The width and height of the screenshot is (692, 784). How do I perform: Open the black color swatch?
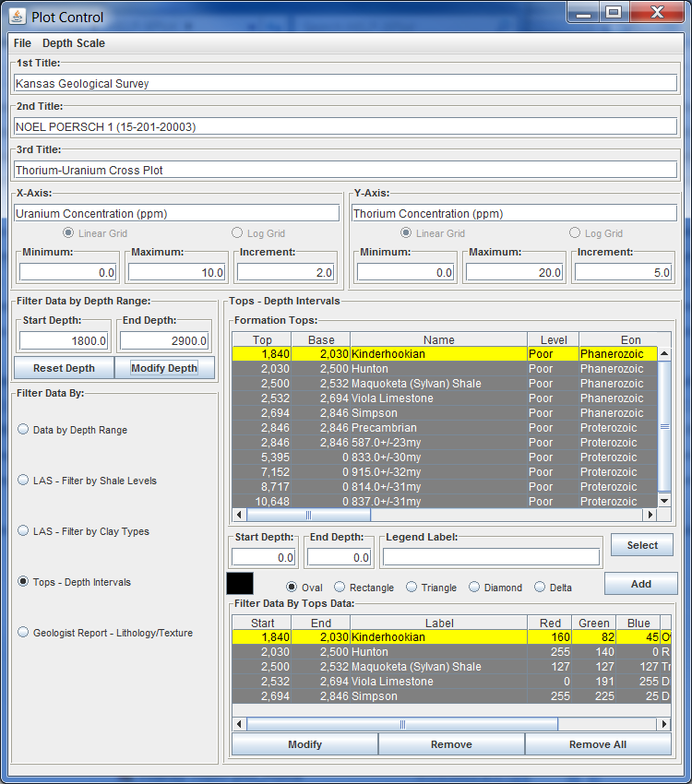pos(240,584)
